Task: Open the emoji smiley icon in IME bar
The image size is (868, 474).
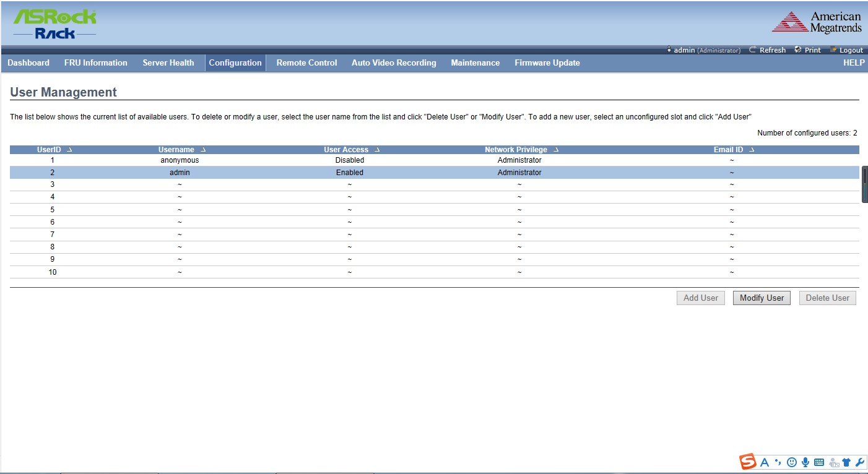Action: tap(791, 462)
